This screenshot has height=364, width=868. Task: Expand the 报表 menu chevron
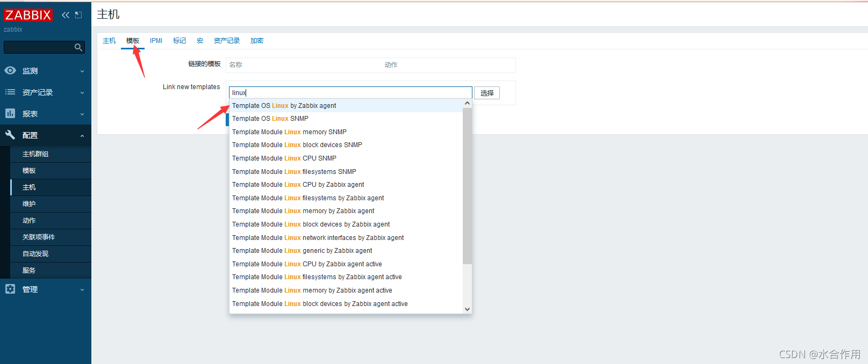(x=82, y=114)
